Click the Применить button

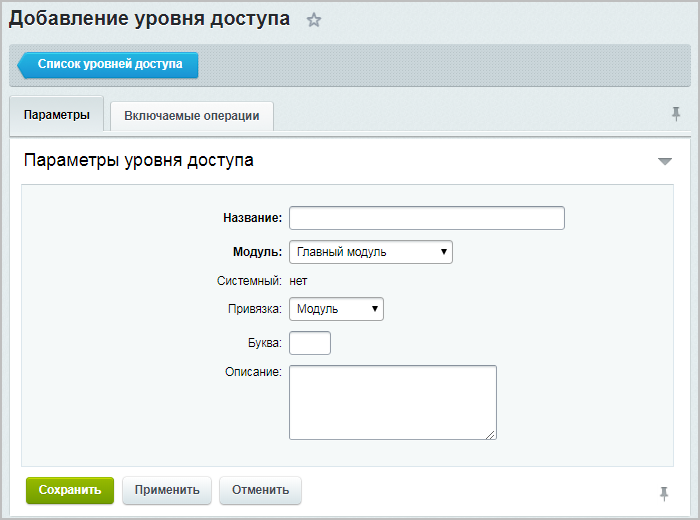coord(167,490)
